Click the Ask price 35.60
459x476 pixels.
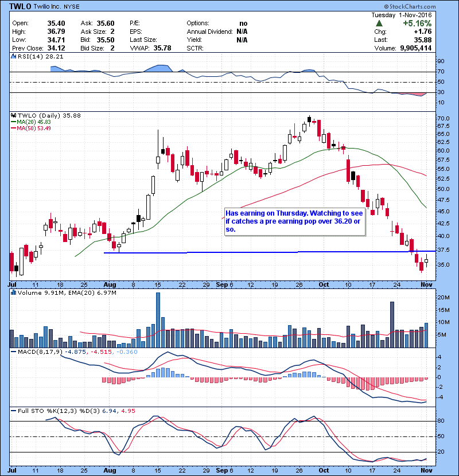tap(106, 24)
